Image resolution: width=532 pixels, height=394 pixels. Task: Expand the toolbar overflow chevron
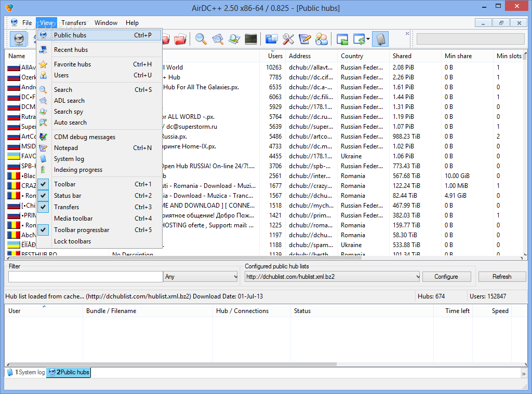[407, 34]
